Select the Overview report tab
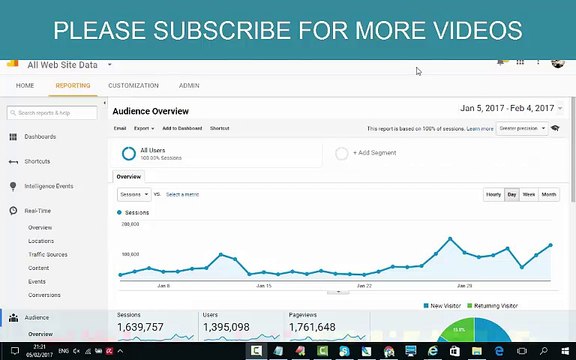This screenshot has height=360, width=576. click(x=129, y=177)
